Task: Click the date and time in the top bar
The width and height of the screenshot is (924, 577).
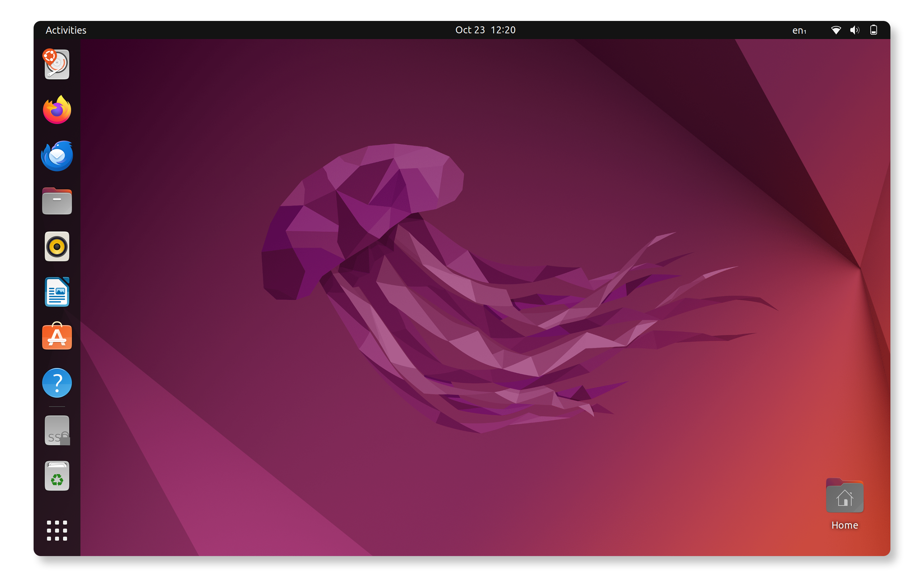Action: click(485, 30)
